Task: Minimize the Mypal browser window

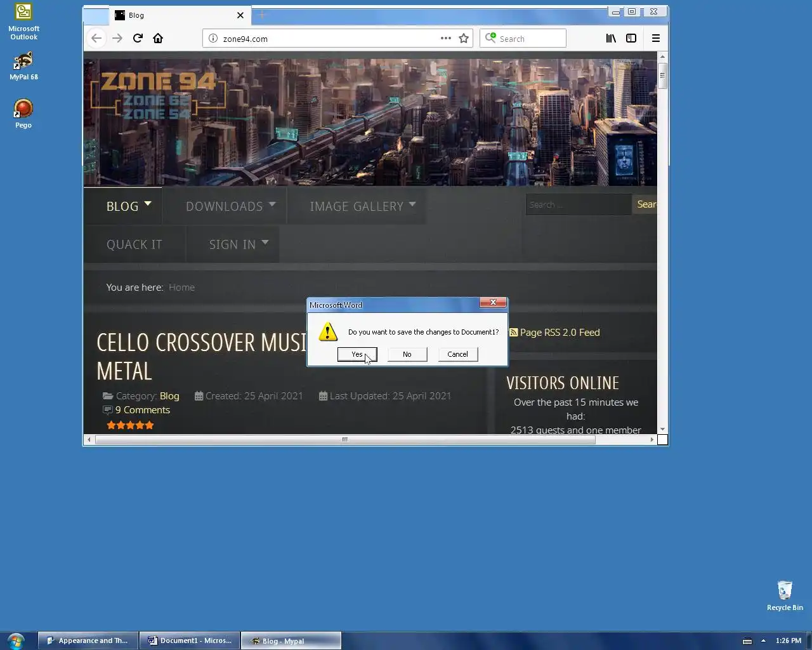Action: coord(615,11)
